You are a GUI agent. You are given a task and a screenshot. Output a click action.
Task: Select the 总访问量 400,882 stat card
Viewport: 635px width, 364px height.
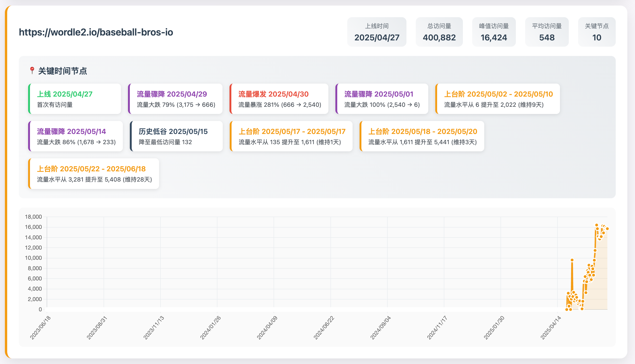pos(439,32)
